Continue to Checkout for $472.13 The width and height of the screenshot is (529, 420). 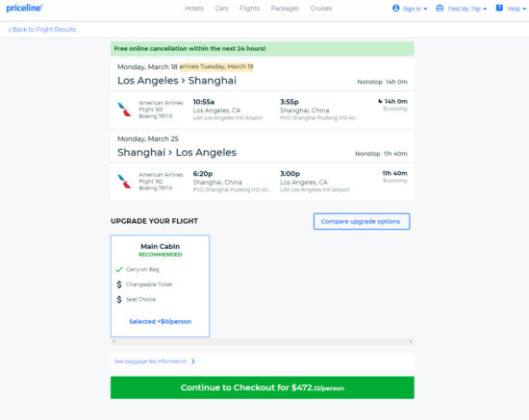[x=263, y=387]
